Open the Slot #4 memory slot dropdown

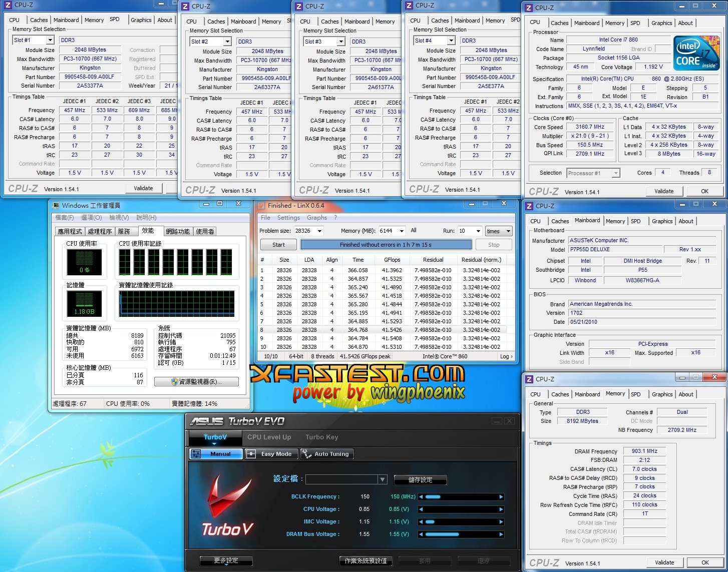[x=451, y=41]
